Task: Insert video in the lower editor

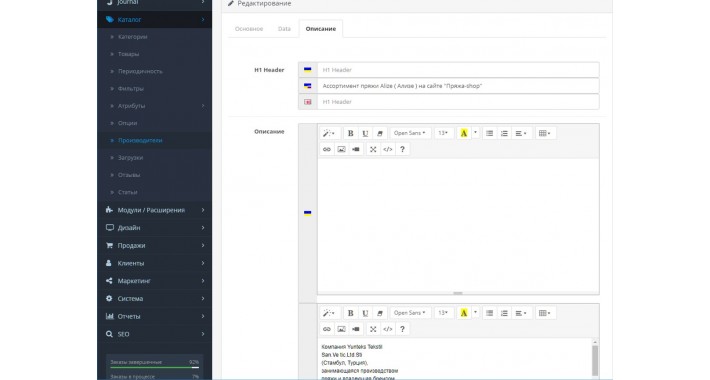Action: click(356, 329)
